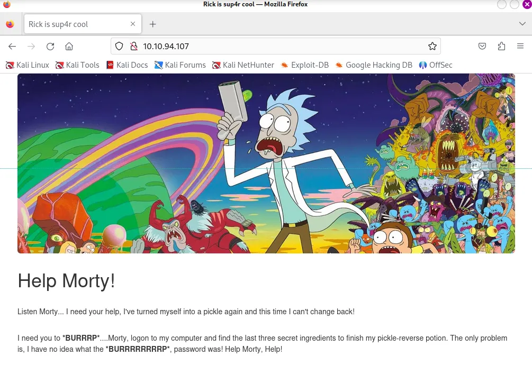Open the Kali NetHunter bookmark
This screenshot has width=532, height=392.
pos(244,65)
